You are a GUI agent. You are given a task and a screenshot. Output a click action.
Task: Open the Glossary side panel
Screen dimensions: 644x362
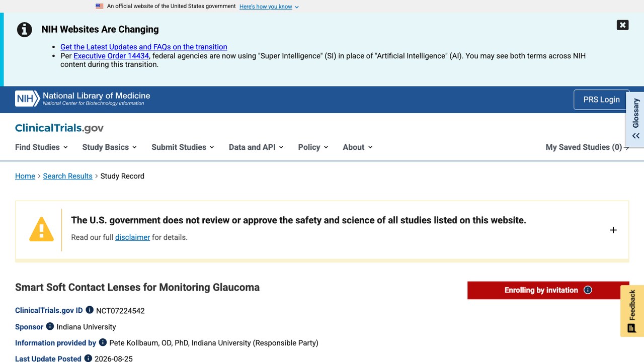(635, 119)
